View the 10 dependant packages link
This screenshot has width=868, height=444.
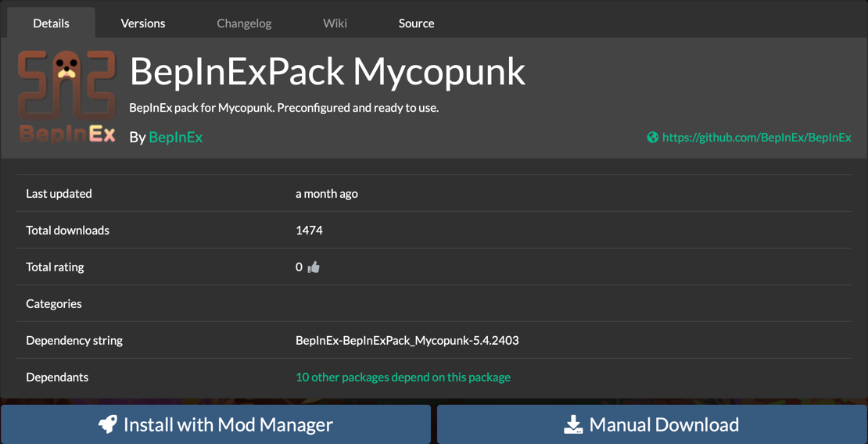403,377
